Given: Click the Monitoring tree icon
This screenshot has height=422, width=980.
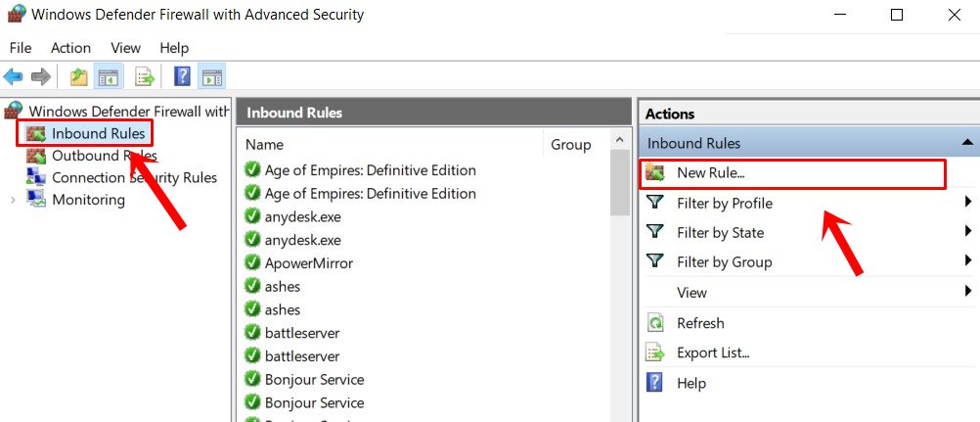Looking at the screenshot, I should 37,200.
